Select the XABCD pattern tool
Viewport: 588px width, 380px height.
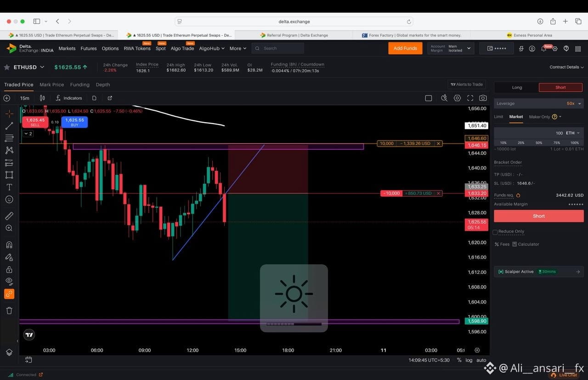(9, 150)
